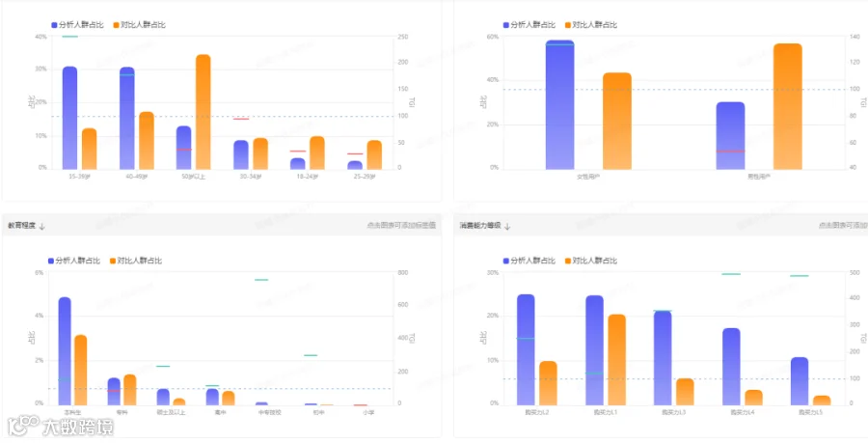Screen dimensions: 868x443
Task: Click the 初中 axis label
Action: point(319,412)
